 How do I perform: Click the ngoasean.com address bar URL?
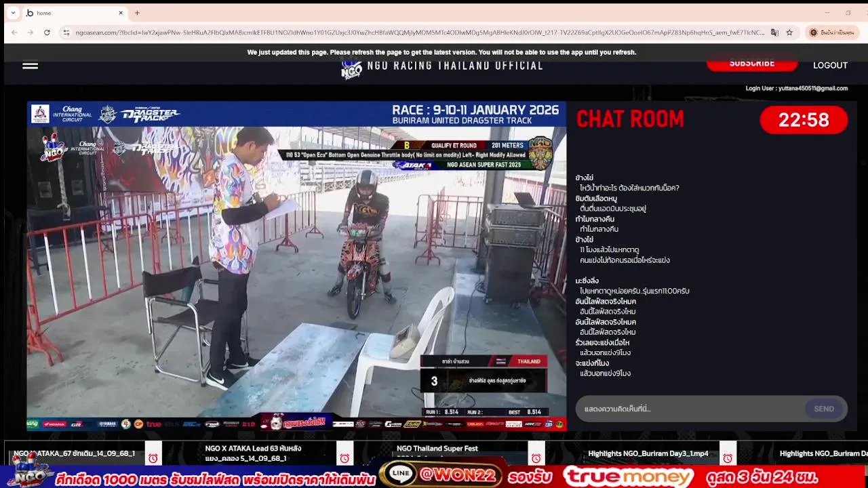pos(419,33)
